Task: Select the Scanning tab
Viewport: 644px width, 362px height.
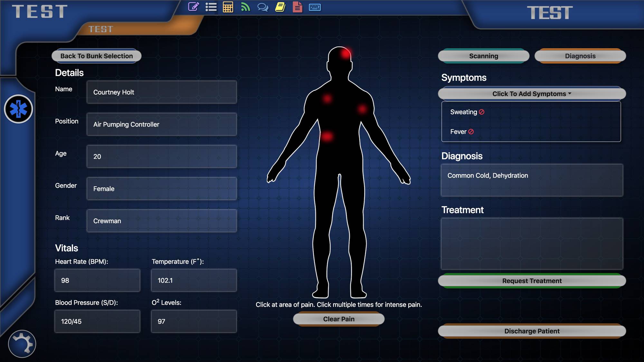Action: [483, 56]
